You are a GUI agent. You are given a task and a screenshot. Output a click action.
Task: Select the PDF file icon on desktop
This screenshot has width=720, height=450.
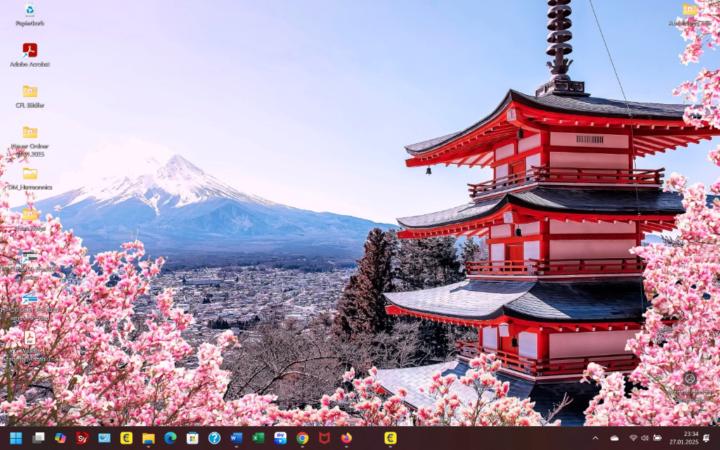tap(30, 338)
